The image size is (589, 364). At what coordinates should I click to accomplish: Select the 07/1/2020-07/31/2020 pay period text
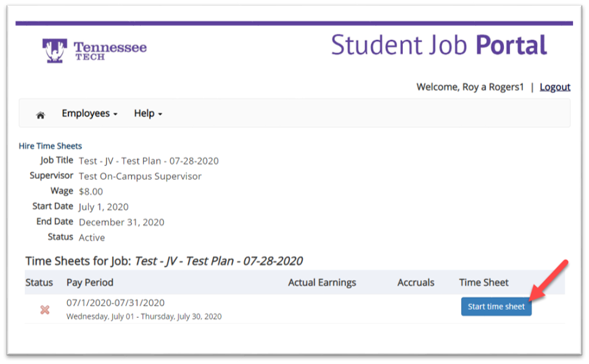pyautogui.click(x=116, y=303)
